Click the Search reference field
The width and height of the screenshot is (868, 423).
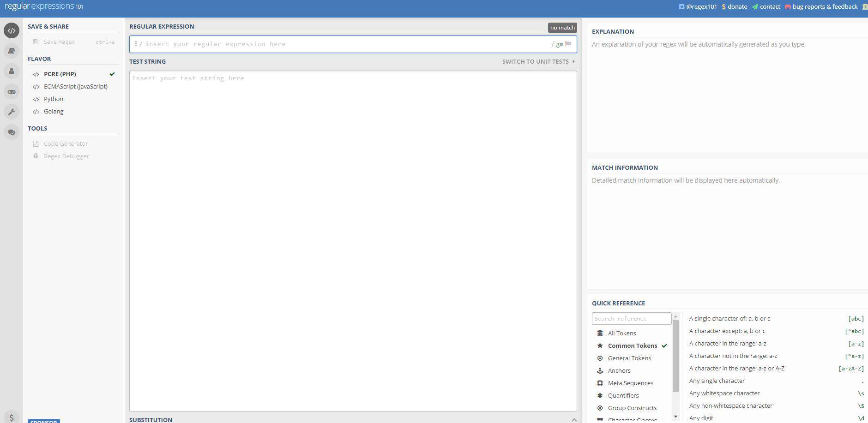pyautogui.click(x=632, y=318)
